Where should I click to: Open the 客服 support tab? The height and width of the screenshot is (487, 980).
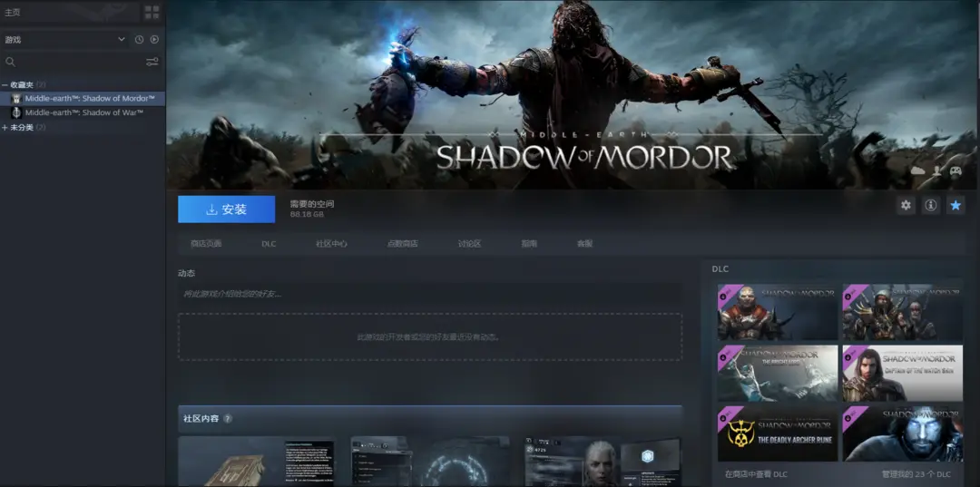click(585, 243)
